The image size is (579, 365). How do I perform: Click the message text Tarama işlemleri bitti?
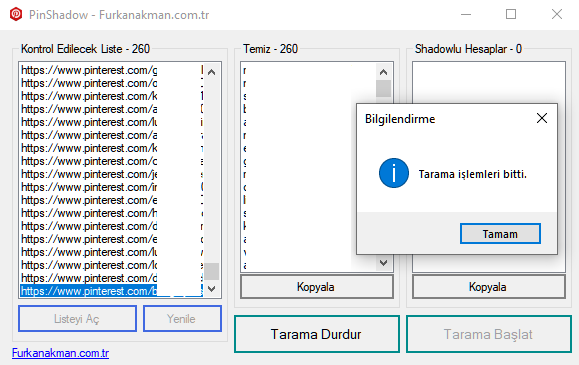pyautogui.click(x=473, y=174)
